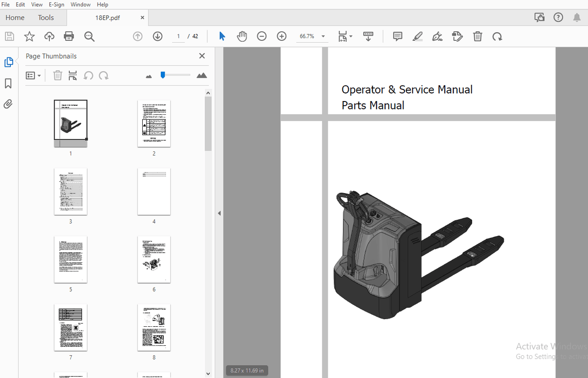The width and height of the screenshot is (588, 378).
Task: Open the Fill & Sign tool
Action: (437, 36)
